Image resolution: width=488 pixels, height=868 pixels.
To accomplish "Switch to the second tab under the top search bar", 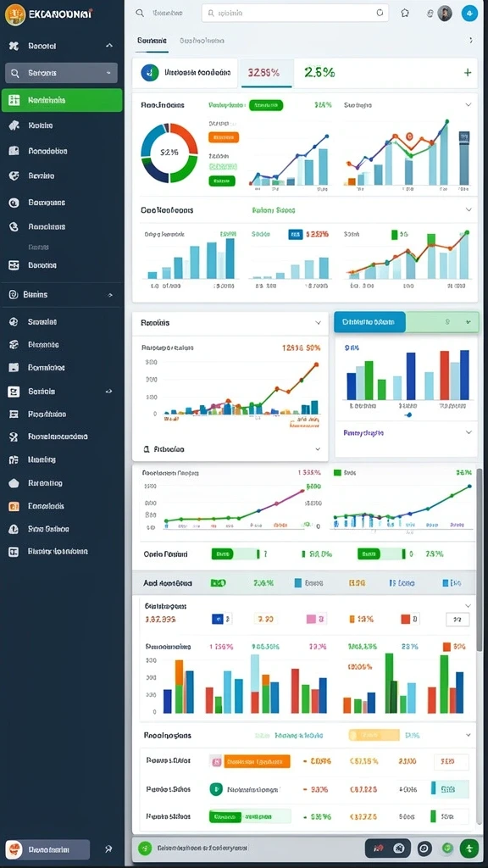I will (x=202, y=41).
